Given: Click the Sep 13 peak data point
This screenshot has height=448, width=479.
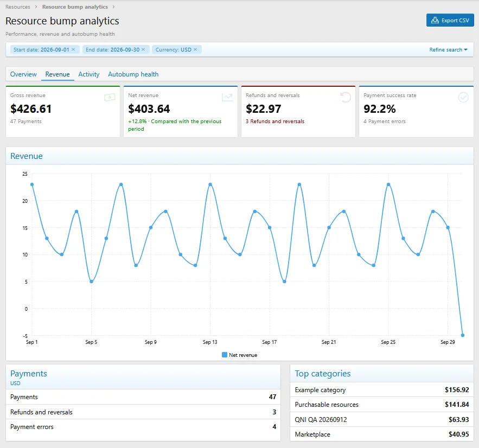Looking at the screenshot, I should click(210, 184).
